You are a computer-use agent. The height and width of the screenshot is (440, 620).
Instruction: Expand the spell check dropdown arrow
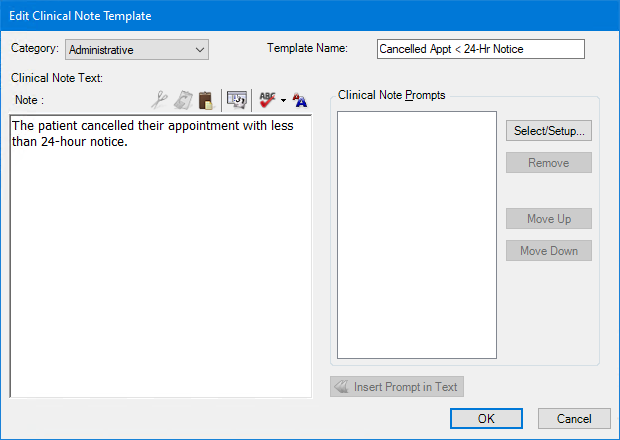[x=283, y=101]
